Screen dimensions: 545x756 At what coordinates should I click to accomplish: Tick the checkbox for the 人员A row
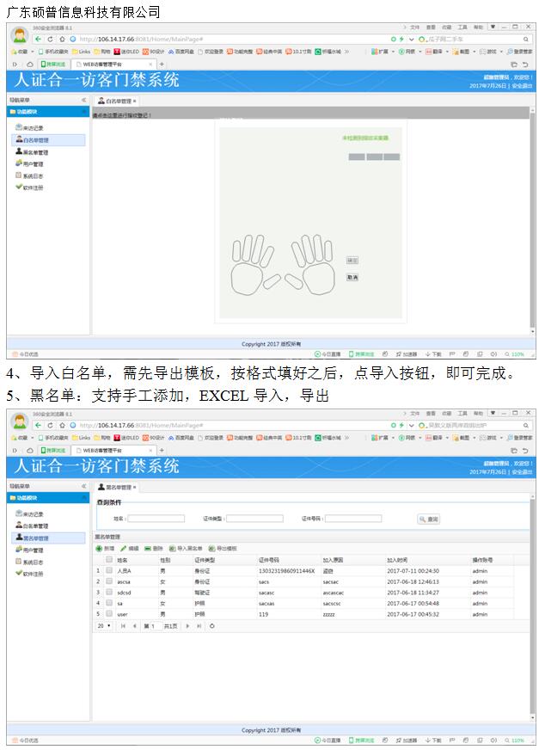click(x=109, y=570)
